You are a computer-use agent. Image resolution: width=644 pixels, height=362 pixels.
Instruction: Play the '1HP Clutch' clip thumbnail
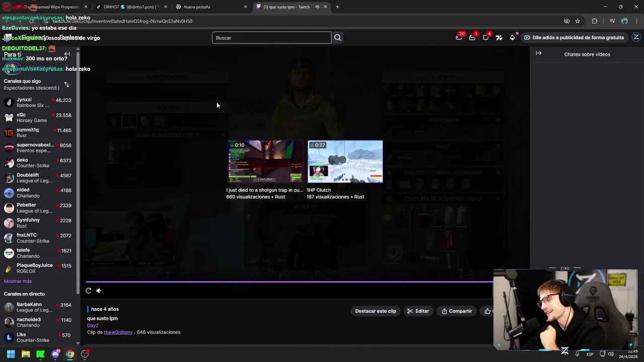[345, 161]
